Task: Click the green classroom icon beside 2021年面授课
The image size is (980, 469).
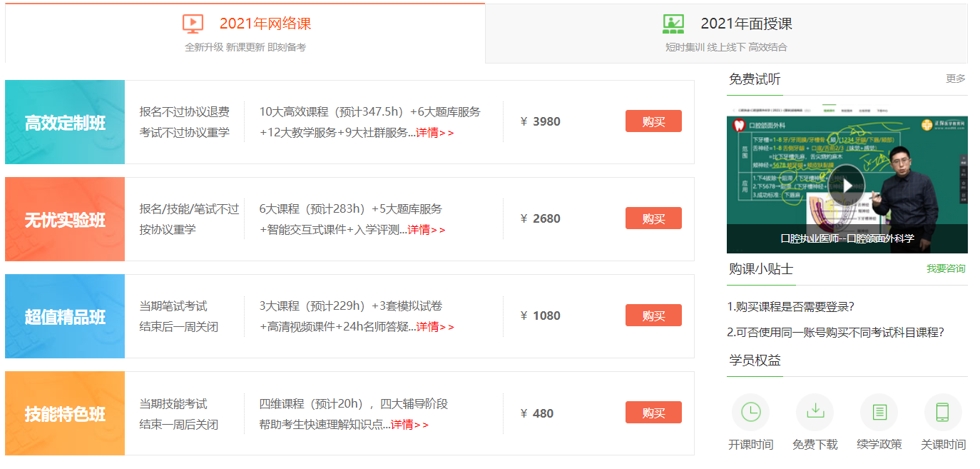Action: 673,24
